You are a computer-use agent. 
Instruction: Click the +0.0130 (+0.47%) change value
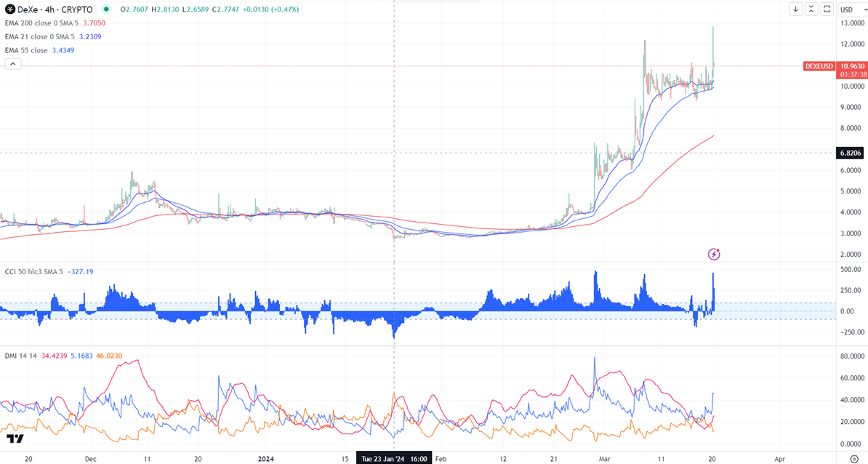coord(270,9)
